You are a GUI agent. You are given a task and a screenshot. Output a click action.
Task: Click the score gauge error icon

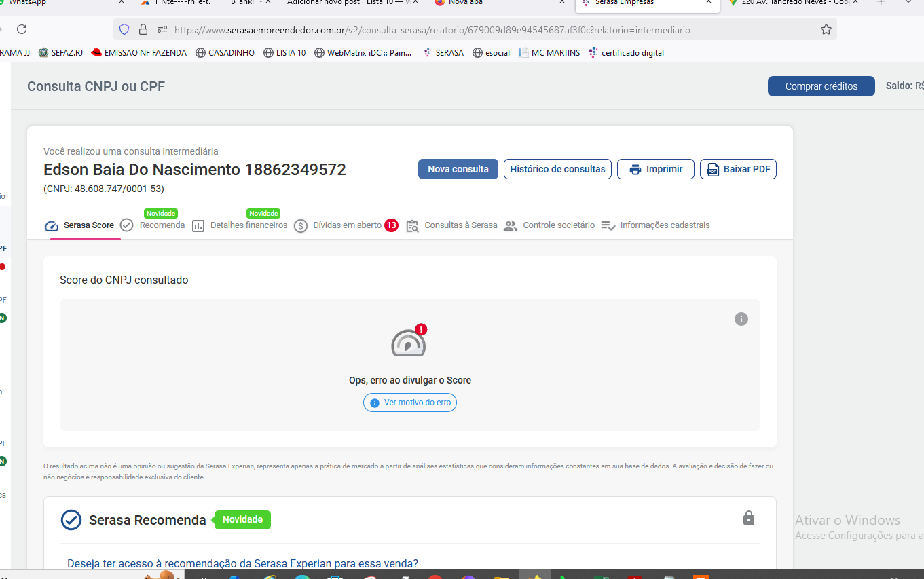409,341
